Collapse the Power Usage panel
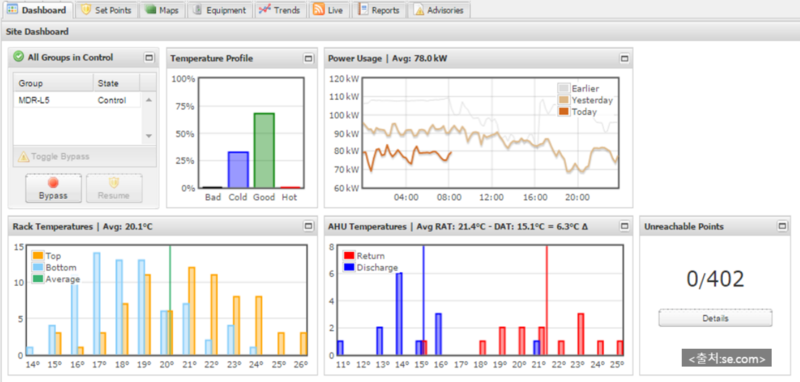This screenshot has height=382, width=800. pos(624,59)
